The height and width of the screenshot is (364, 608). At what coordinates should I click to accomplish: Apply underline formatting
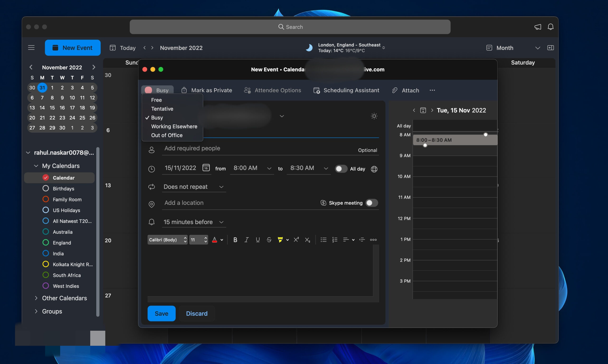(x=257, y=240)
